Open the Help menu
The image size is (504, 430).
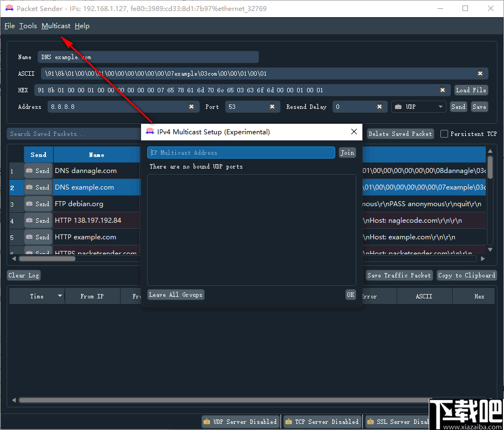pos(82,25)
